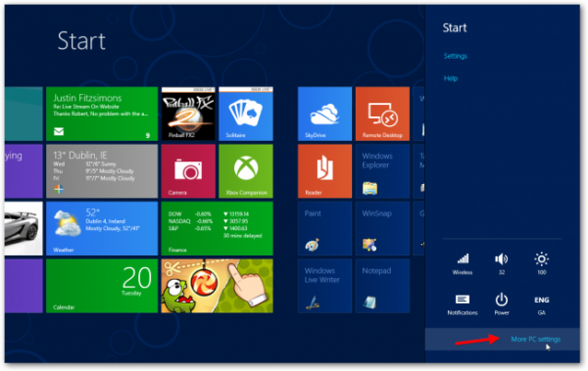Screen dimensions: 588x371
Task: Click the Help link
Action: 451,78
